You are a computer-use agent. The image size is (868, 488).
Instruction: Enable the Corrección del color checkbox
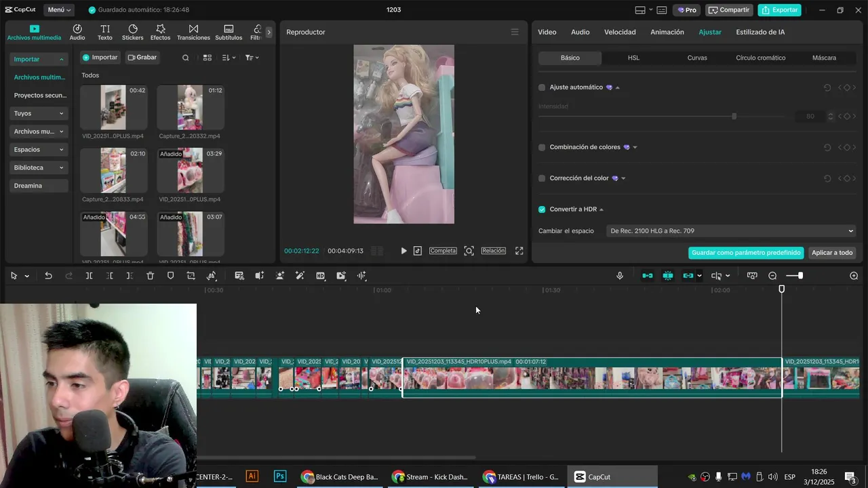tap(542, 178)
